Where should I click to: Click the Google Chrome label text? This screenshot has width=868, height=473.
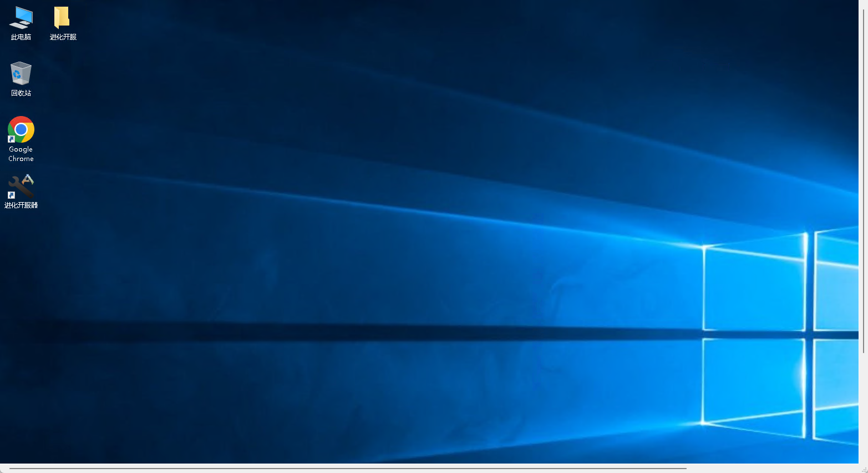point(21,154)
